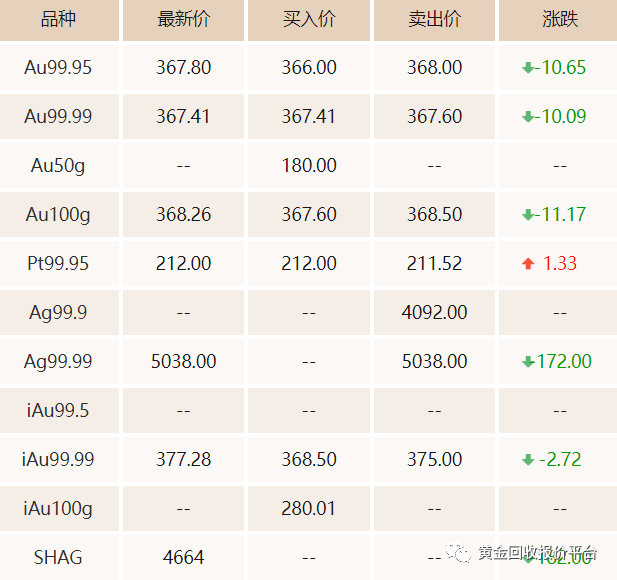Click the green down arrow beside 172.00
617x580 pixels.
click(528, 362)
